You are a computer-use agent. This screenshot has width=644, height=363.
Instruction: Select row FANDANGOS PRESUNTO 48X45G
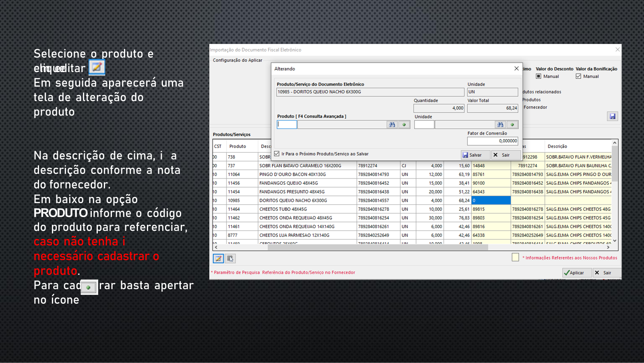412,192
